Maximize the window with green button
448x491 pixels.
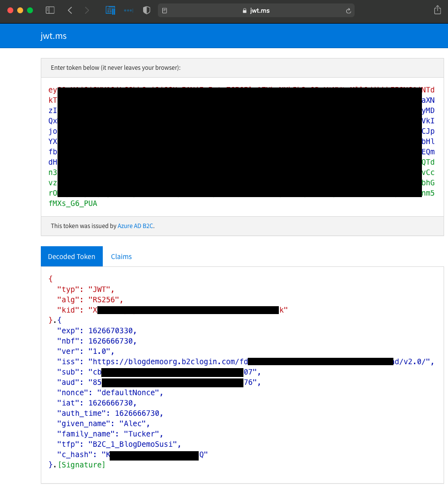[x=30, y=10]
